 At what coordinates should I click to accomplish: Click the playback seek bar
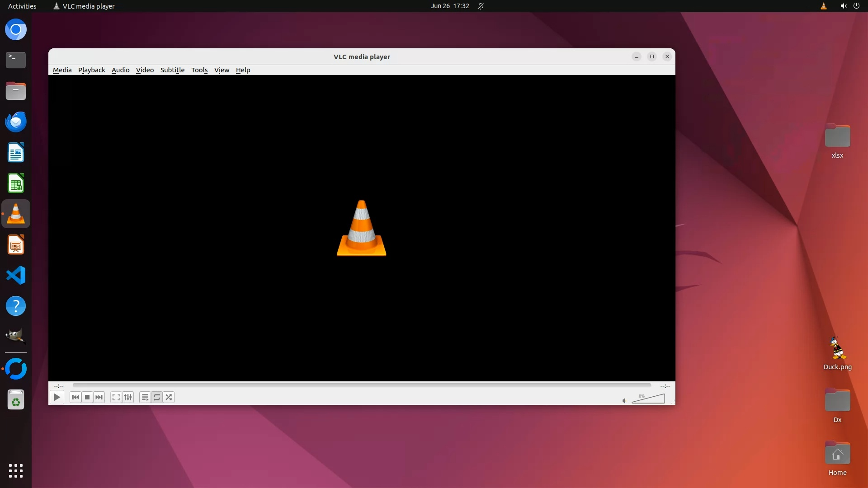click(362, 385)
